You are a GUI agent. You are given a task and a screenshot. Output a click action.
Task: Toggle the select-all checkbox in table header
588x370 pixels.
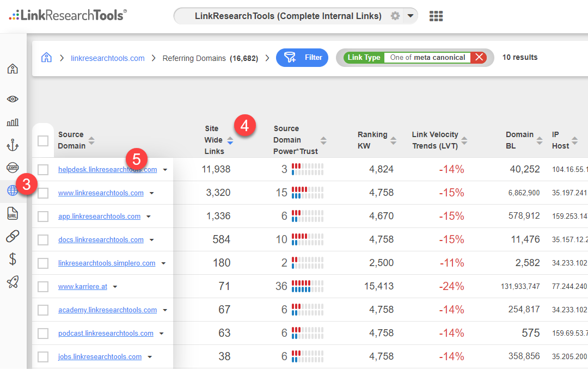coord(43,141)
